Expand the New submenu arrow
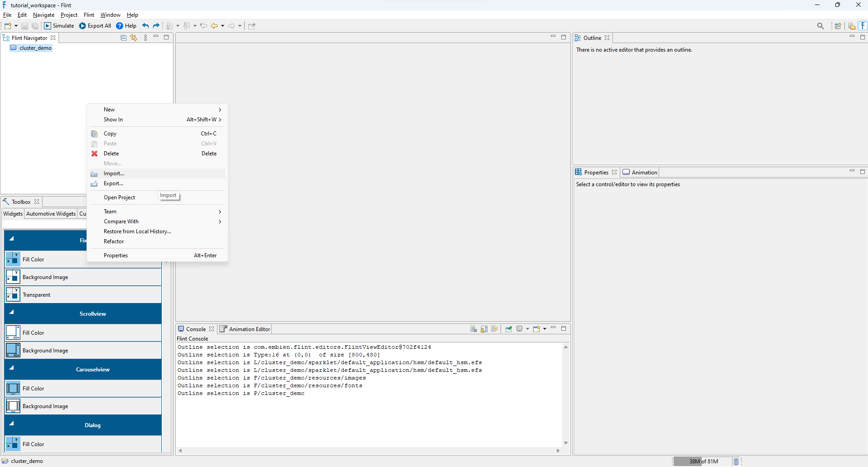Screen dimensions: 868x467 point(220,110)
